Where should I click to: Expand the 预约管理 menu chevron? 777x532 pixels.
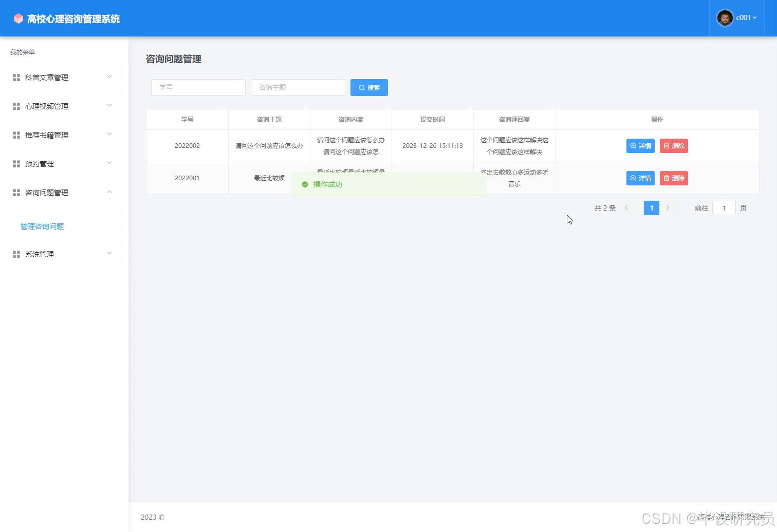(x=109, y=163)
